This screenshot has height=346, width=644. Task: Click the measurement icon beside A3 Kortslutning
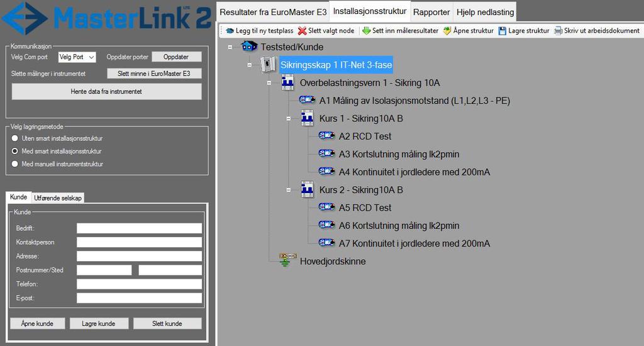point(326,153)
